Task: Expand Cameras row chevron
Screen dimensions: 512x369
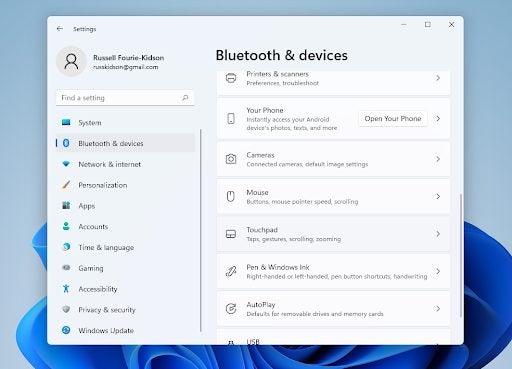Action: 438,159
